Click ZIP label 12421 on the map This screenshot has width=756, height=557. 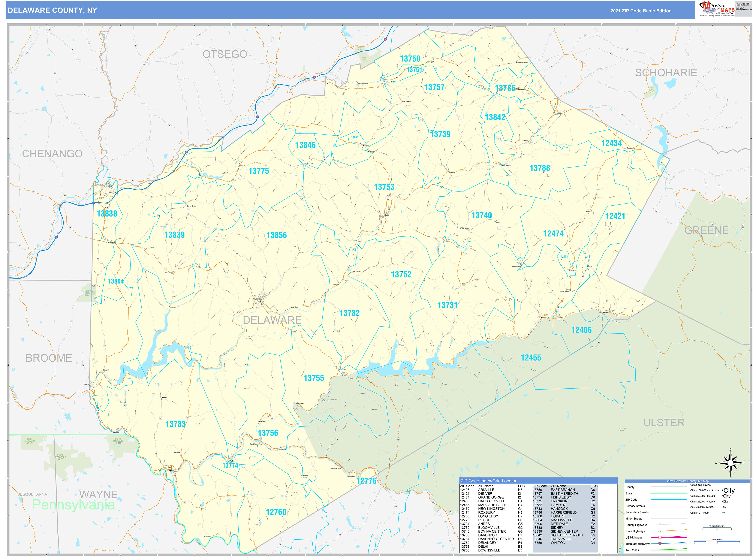tap(615, 216)
